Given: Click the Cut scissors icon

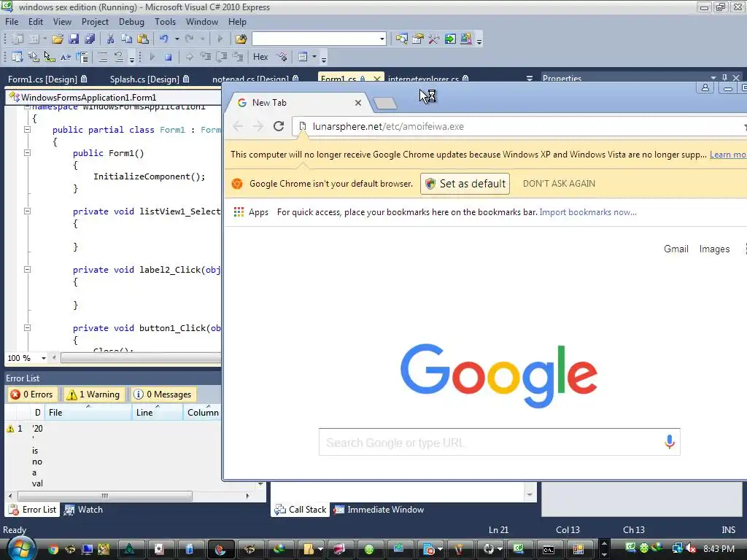Looking at the screenshot, I should (x=110, y=39).
